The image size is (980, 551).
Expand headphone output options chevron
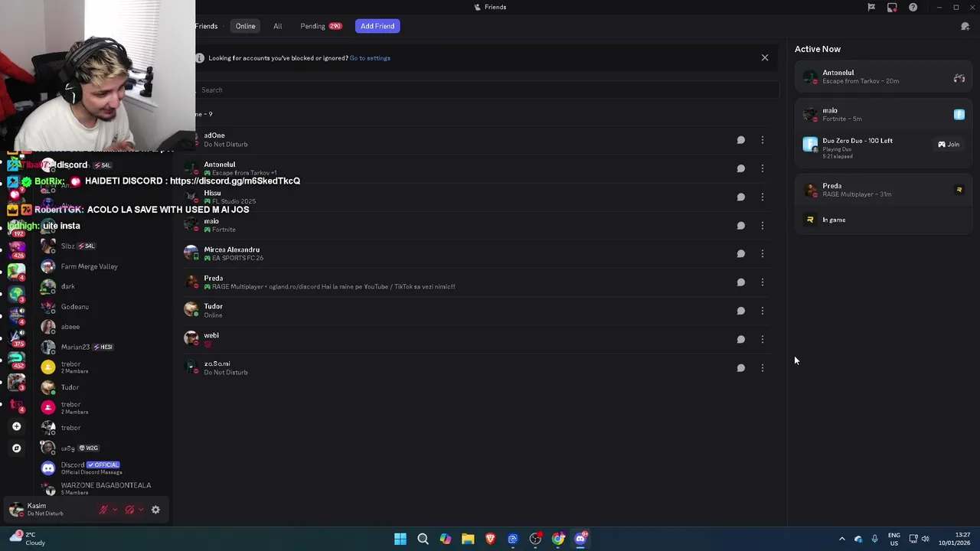(141, 510)
